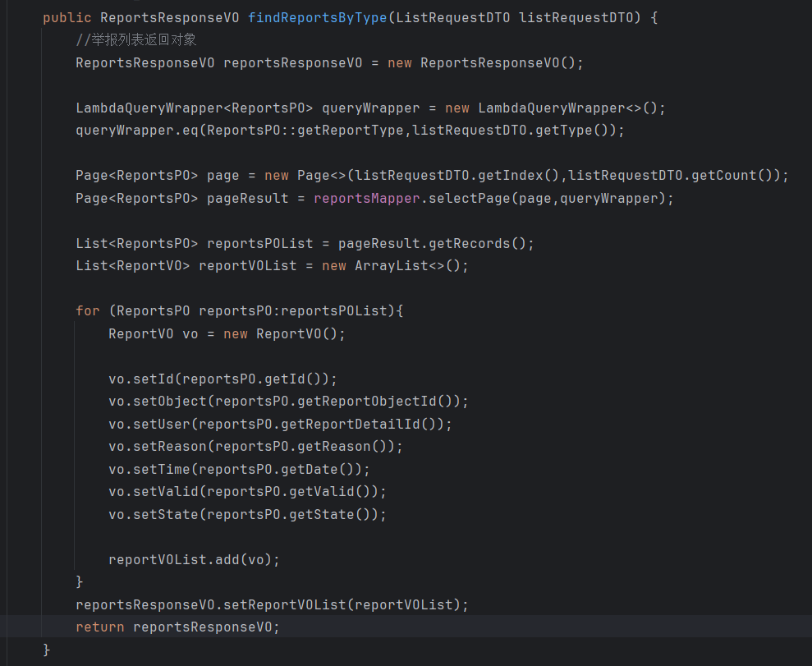Viewport: 812px width, 666px height.
Task: Click the getCount() call
Action: click(x=732, y=175)
